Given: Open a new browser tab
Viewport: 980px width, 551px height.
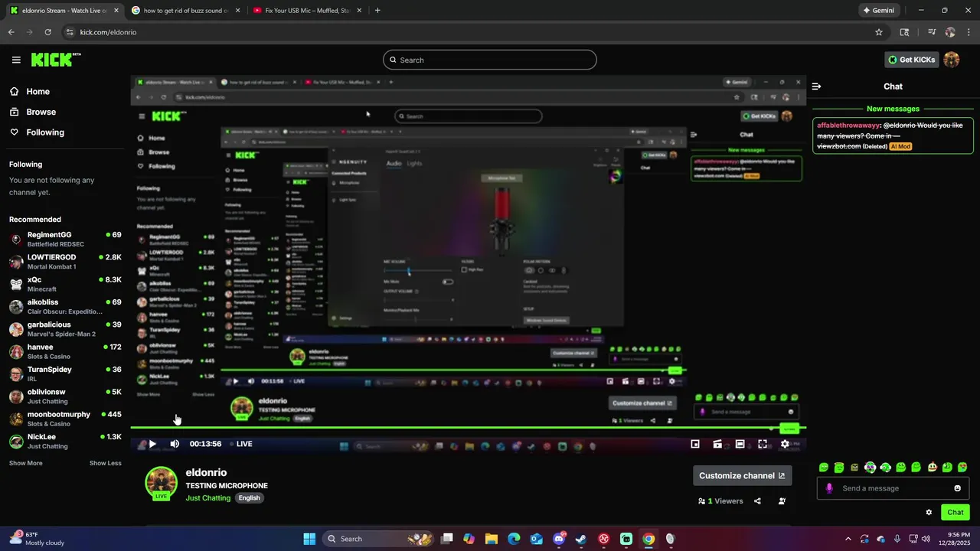Looking at the screenshot, I should click(377, 11).
